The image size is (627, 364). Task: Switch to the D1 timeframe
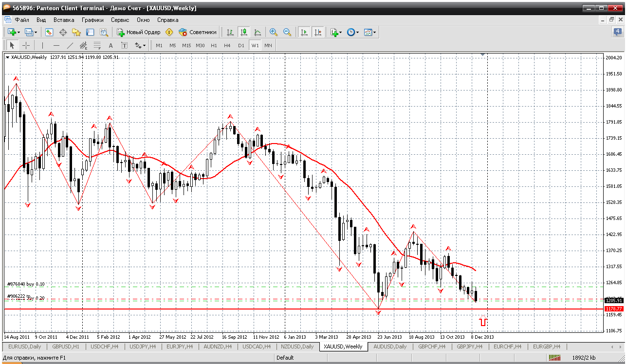pos(241,45)
